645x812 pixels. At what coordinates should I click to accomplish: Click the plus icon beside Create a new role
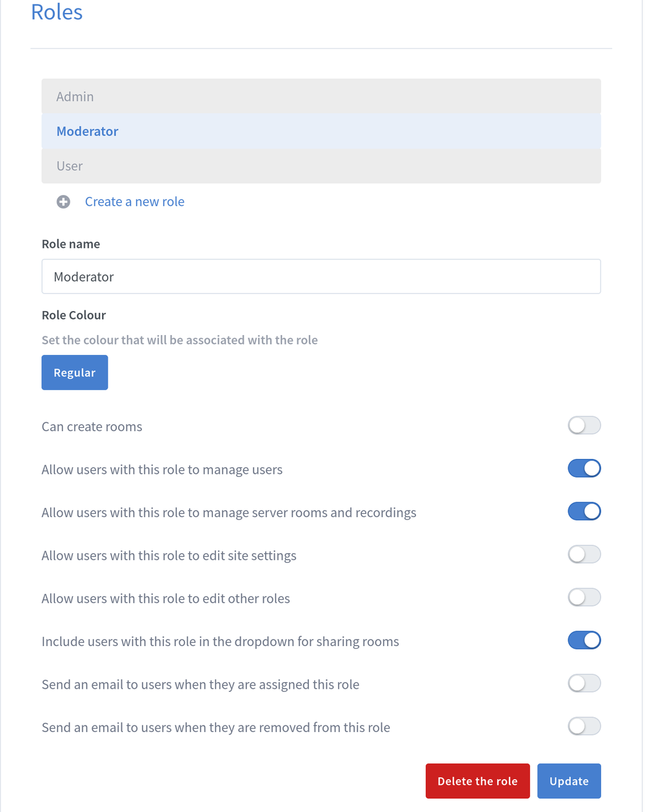point(63,202)
